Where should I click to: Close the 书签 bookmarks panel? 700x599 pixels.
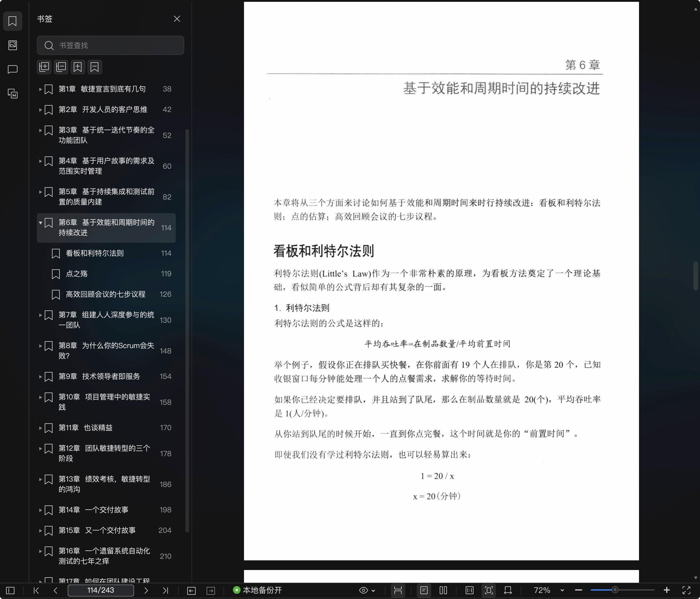click(x=177, y=19)
